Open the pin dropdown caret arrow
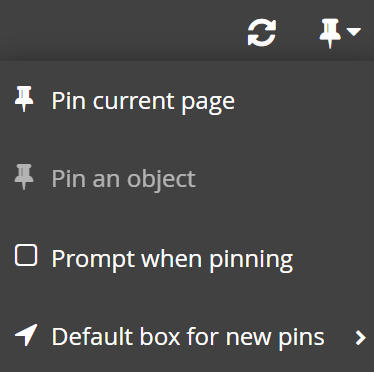Screen dimensions: 374x372 [353, 32]
